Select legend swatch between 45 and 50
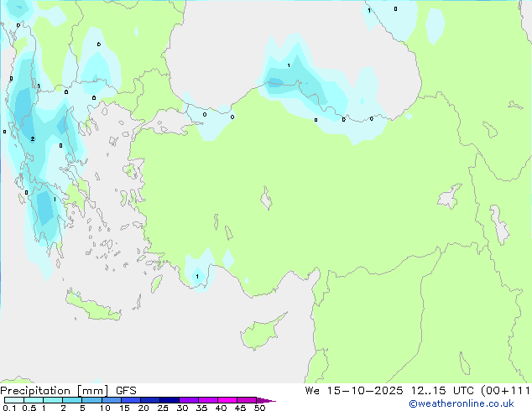This screenshot has height=411, width=532. [247, 400]
